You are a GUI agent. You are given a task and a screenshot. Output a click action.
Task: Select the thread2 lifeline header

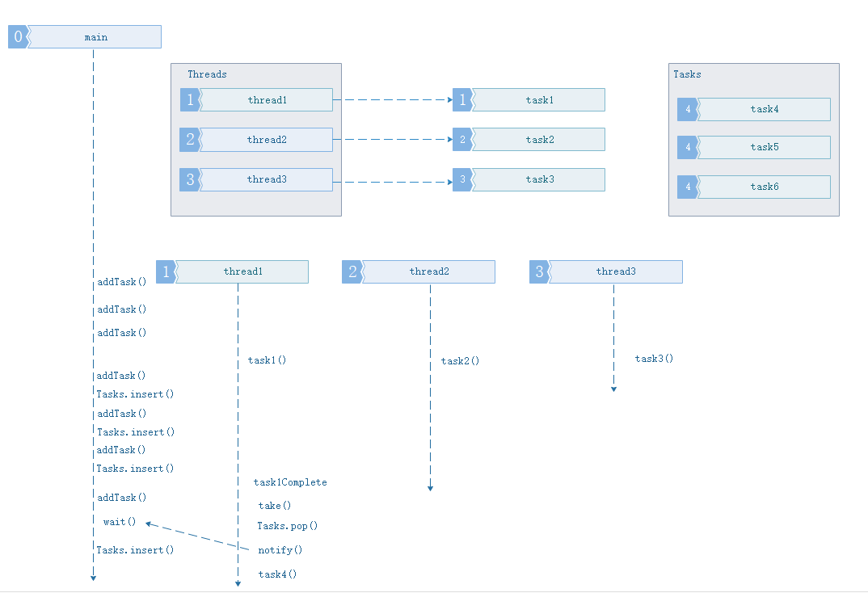428,271
